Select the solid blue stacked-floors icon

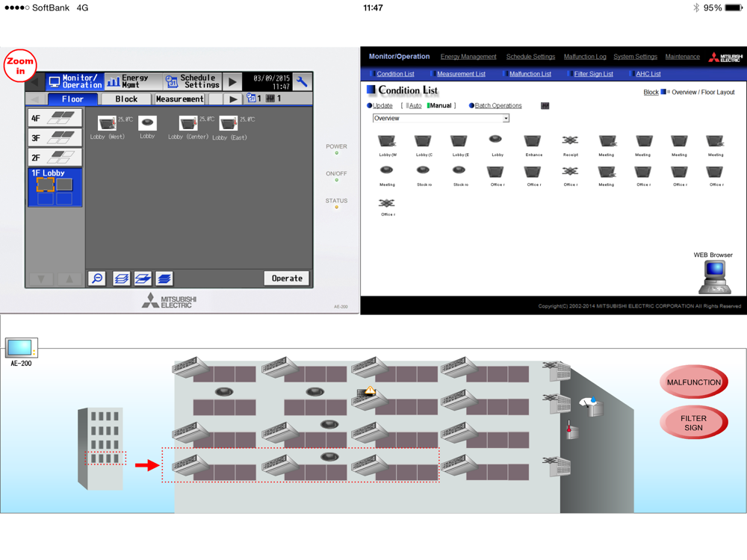(164, 278)
